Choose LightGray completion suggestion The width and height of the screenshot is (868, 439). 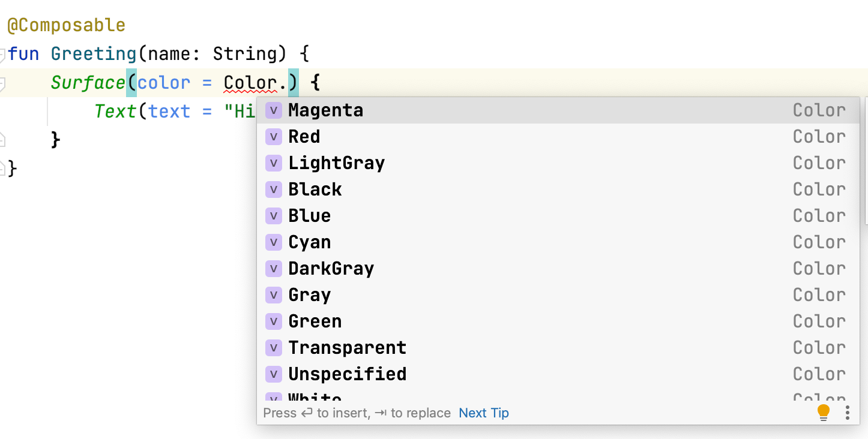336,163
